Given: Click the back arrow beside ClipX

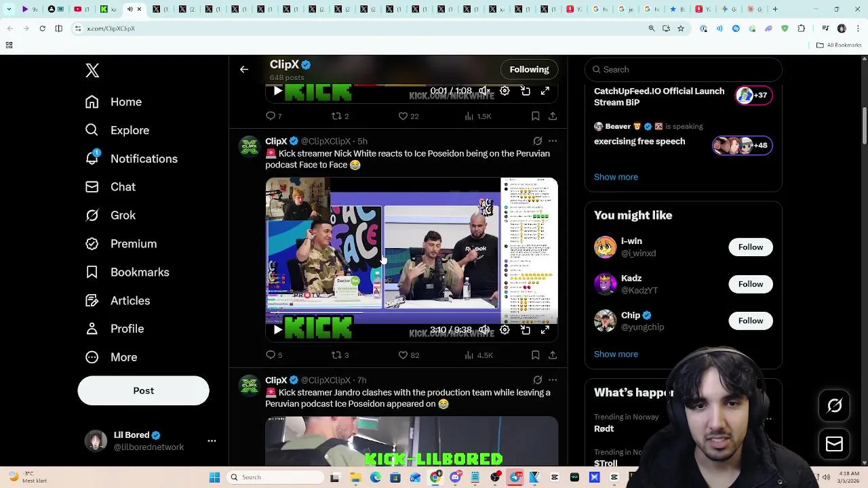Looking at the screenshot, I should coord(244,69).
